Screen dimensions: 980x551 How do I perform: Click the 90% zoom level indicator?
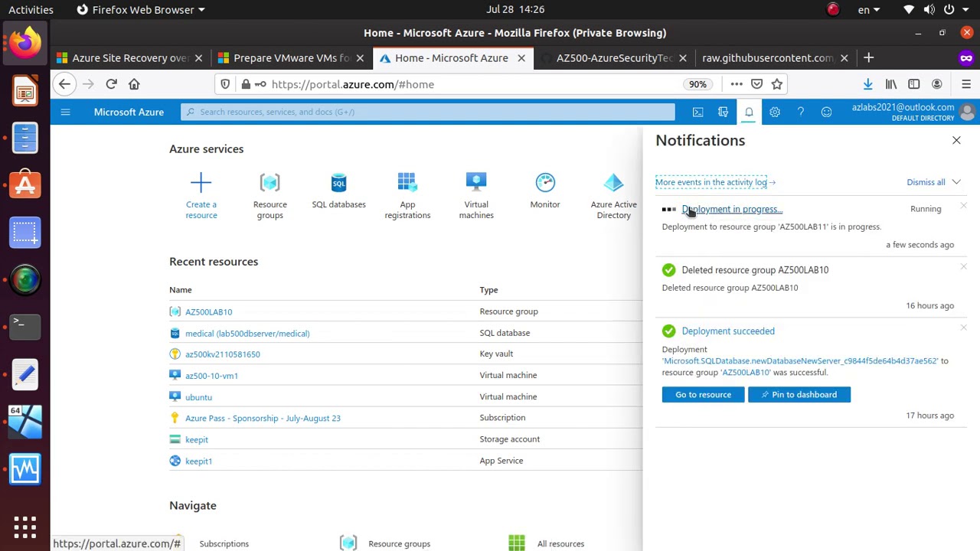click(697, 84)
